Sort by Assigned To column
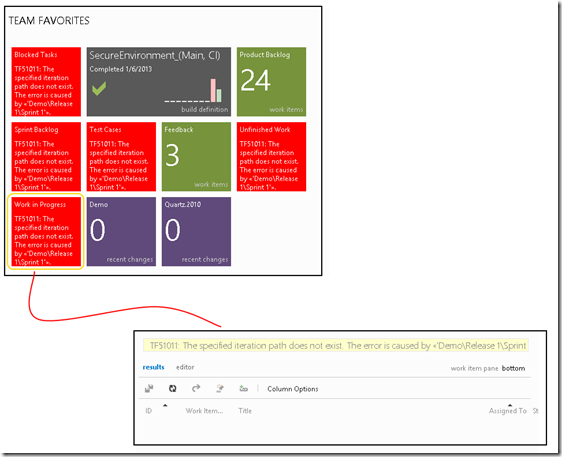Screen dimensions: 562x457 click(508, 411)
